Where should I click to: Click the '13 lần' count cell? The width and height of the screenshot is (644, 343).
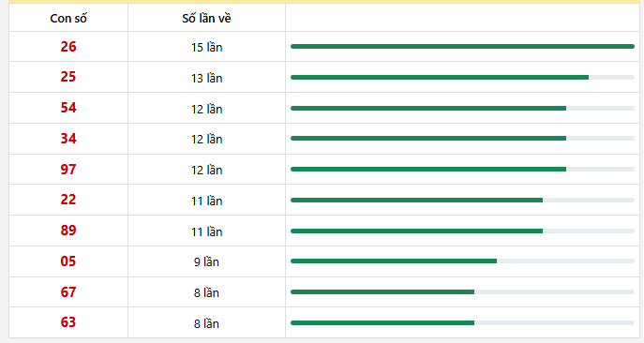(x=206, y=78)
